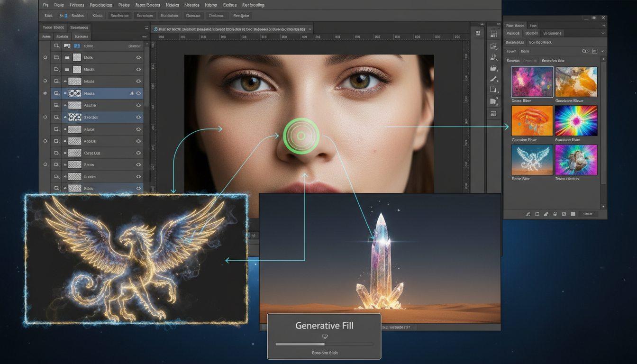Open the search magnifier in the filters panel
The width and height of the screenshot is (637, 364).
tap(583, 51)
